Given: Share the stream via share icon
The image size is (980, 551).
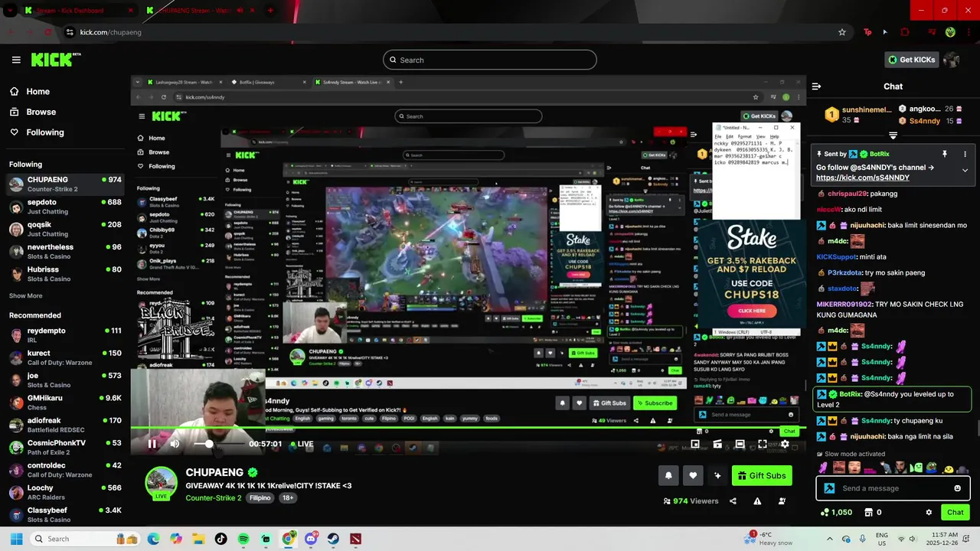Looking at the screenshot, I should (733, 501).
